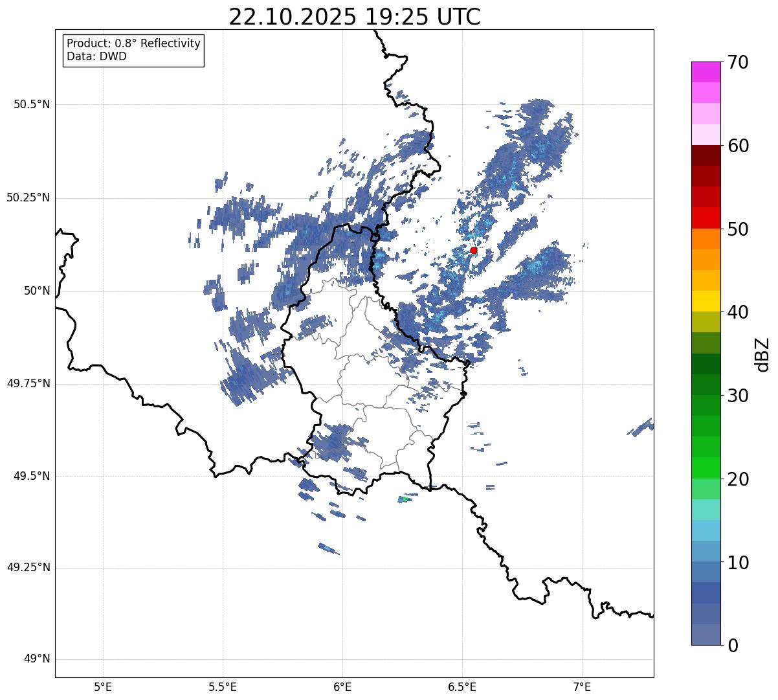Click the colorbar '40' tick label

point(738,312)
